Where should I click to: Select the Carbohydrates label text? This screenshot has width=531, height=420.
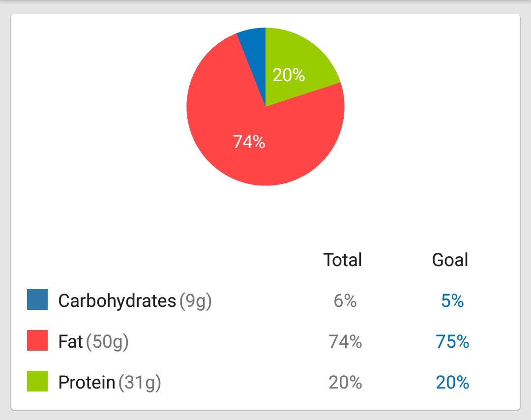click(x=117, y=300)
